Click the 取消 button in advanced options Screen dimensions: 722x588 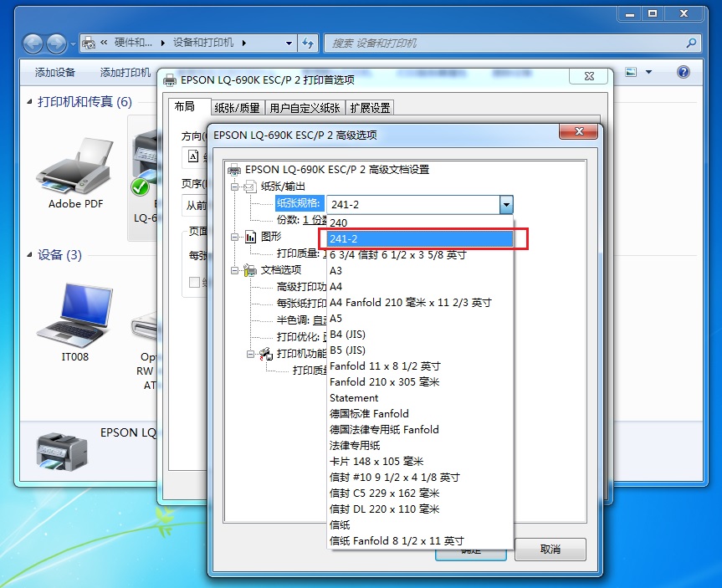(550, 550)
